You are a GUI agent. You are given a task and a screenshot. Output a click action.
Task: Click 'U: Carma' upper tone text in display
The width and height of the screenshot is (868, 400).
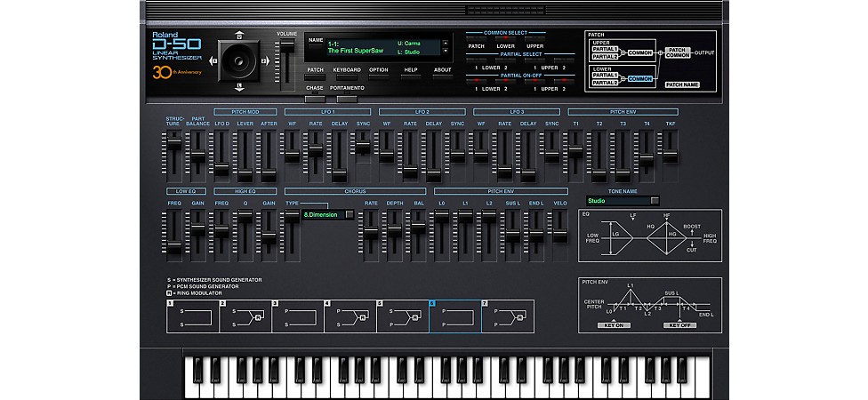pyautogui.click(x=408, y=44)
